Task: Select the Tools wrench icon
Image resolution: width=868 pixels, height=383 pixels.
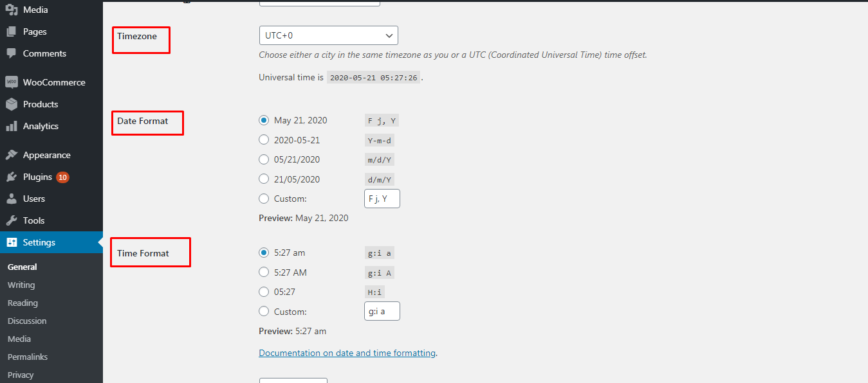Action: pos(12,220)
